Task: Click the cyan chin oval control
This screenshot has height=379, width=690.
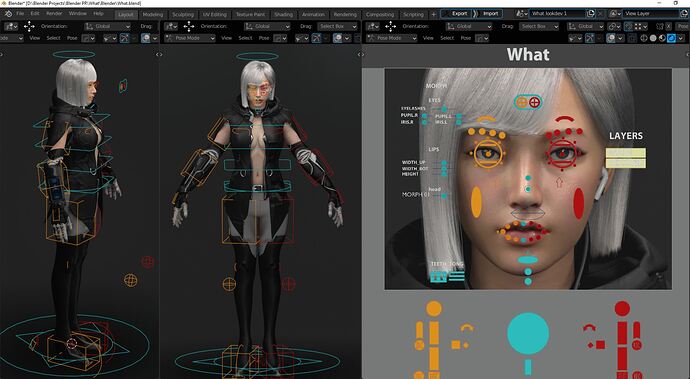Action: click(x=528, y=260)
